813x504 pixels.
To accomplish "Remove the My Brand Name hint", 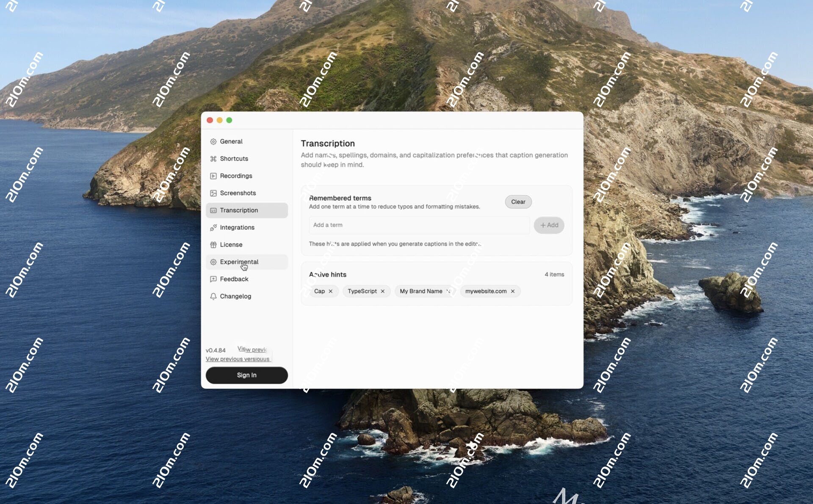I will (x=448, y=291).
